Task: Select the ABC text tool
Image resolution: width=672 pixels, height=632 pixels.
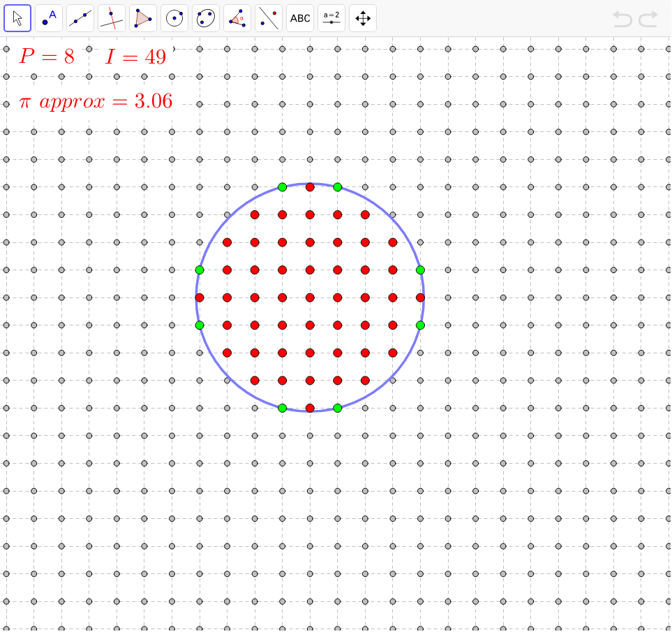Action: click(299, 17)
